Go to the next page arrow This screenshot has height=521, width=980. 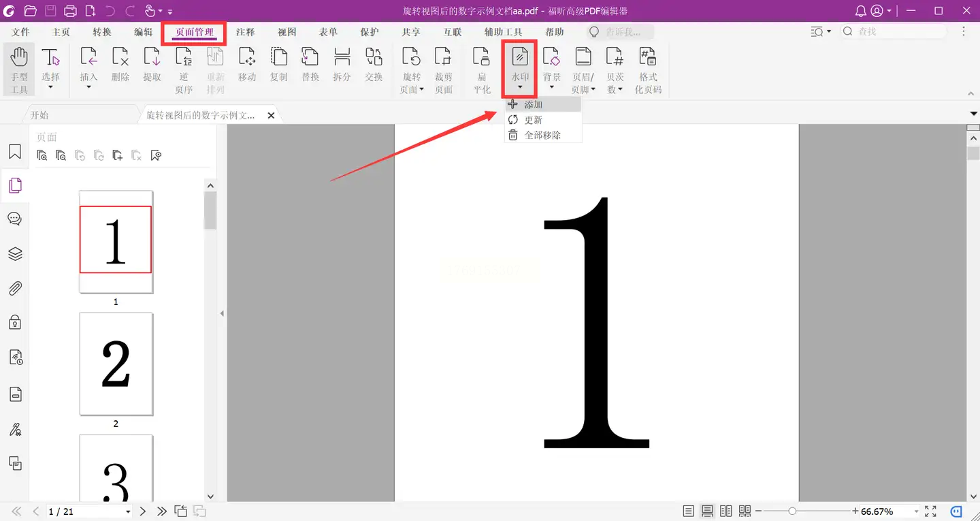pyautogui.click(x=142, y=511)
